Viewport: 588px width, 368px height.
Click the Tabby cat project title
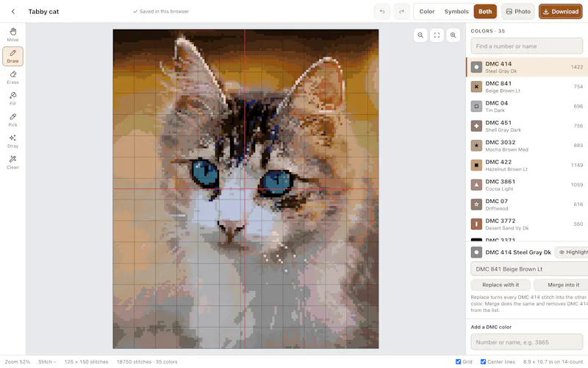pyautogui.click(x=43, y=12)
